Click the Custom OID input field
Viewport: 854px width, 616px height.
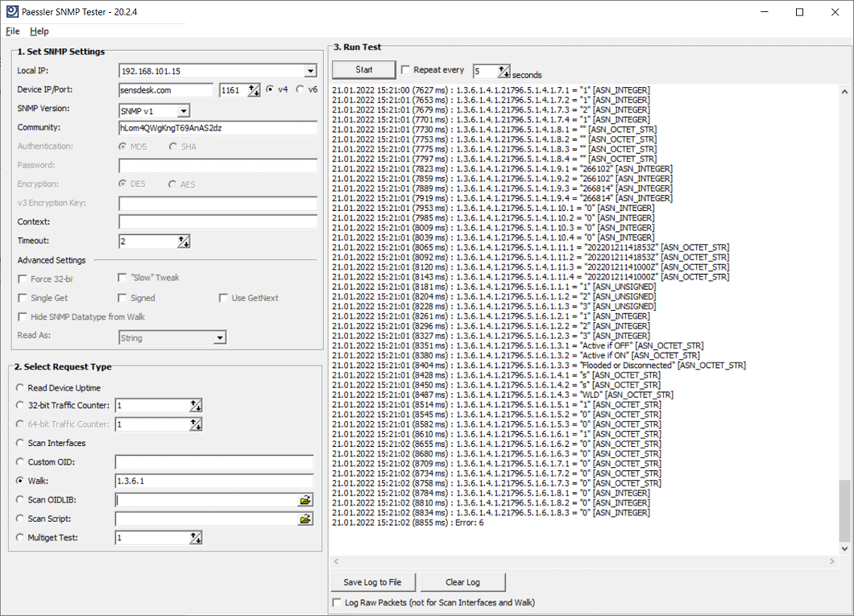coord(214,462)
